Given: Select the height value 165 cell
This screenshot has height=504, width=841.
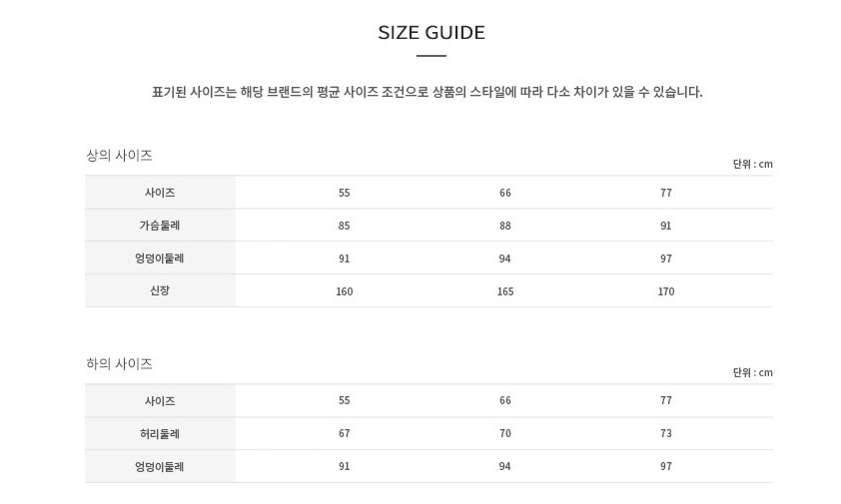Looking at the screenshot, I should point(505,291).
